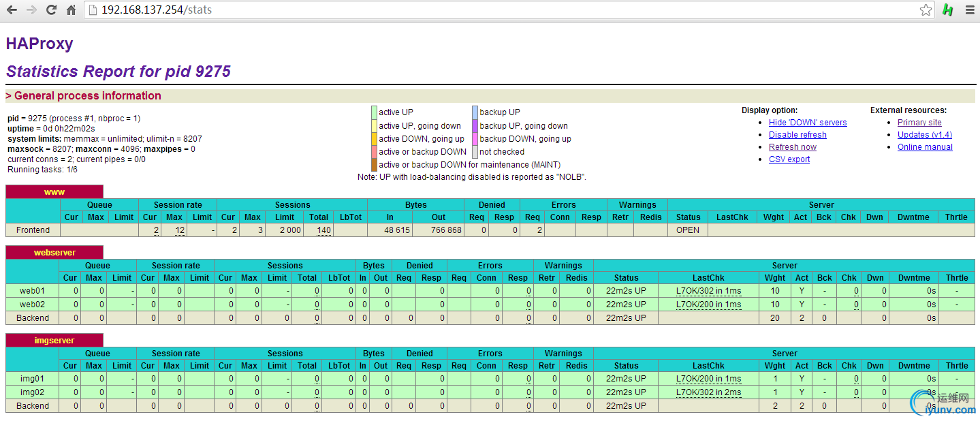Click the LastChk column header in webserver table
Image resolution: width=980 pixels, height=421 pixels.
(x=708, y=278)
